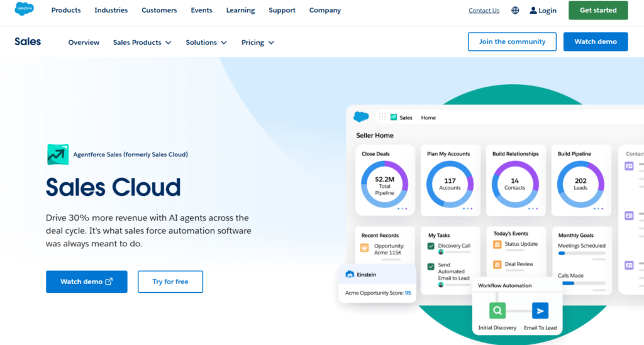This screenshot has height=345, width=644.
Task: Open the Learning menu
Action: [241, 10]
